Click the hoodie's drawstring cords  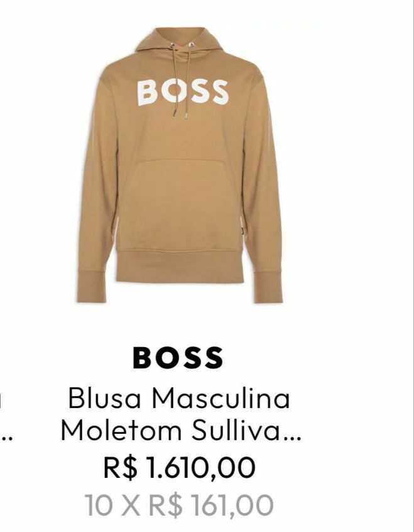(181, 81)
